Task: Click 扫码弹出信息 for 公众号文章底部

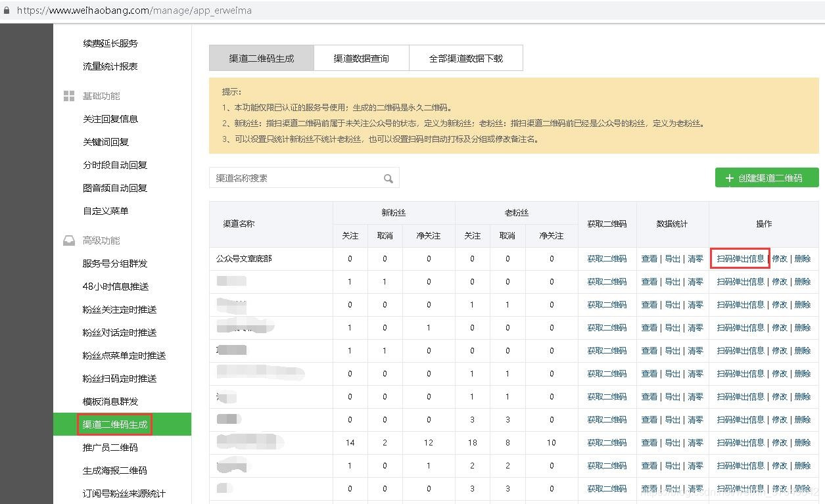Action: coord(740,259)
